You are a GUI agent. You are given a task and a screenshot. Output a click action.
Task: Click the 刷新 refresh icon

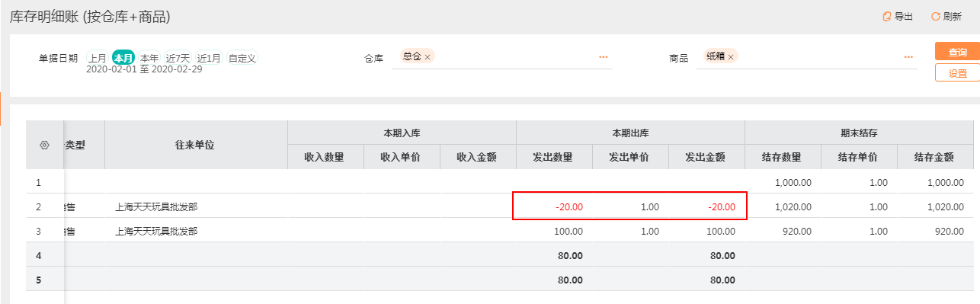(935, 16)
